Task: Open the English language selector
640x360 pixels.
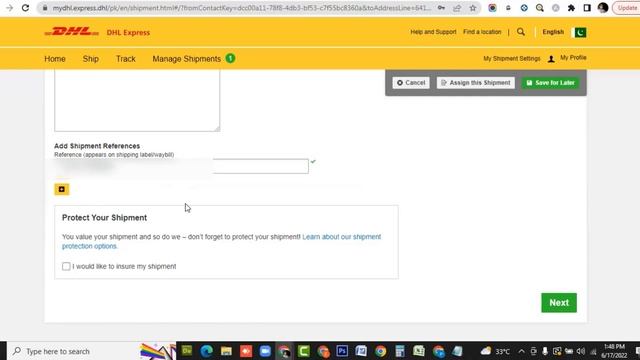Action: 553,32
